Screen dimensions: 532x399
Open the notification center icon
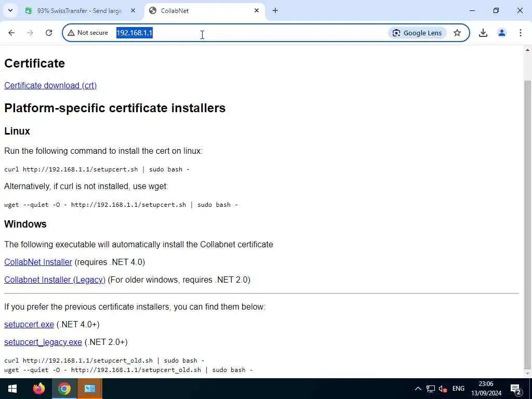tap(516, 389)
